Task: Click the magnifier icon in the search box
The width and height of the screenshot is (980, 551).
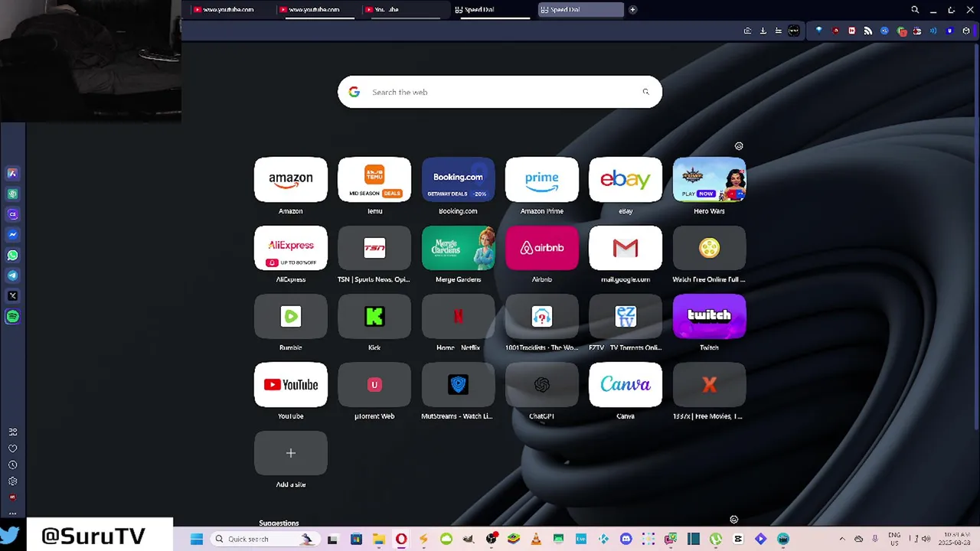Action: [x=645, y=92]
